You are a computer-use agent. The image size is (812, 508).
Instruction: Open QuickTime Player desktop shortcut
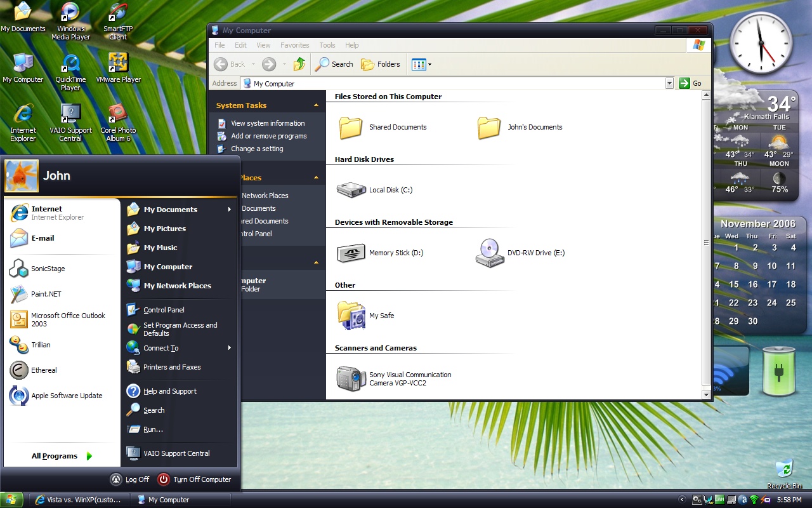pyautogui.click(x=70, y=72)
